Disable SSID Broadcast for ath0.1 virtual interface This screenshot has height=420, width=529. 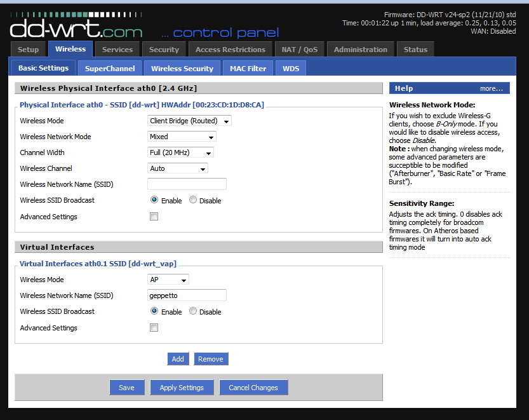[x=193, y=311]
